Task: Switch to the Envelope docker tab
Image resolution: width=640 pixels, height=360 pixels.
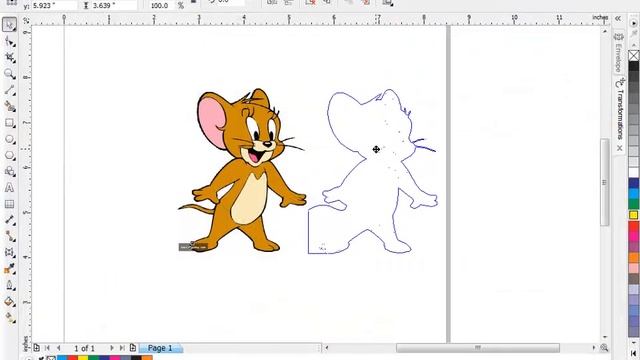Action: point(618,53)
